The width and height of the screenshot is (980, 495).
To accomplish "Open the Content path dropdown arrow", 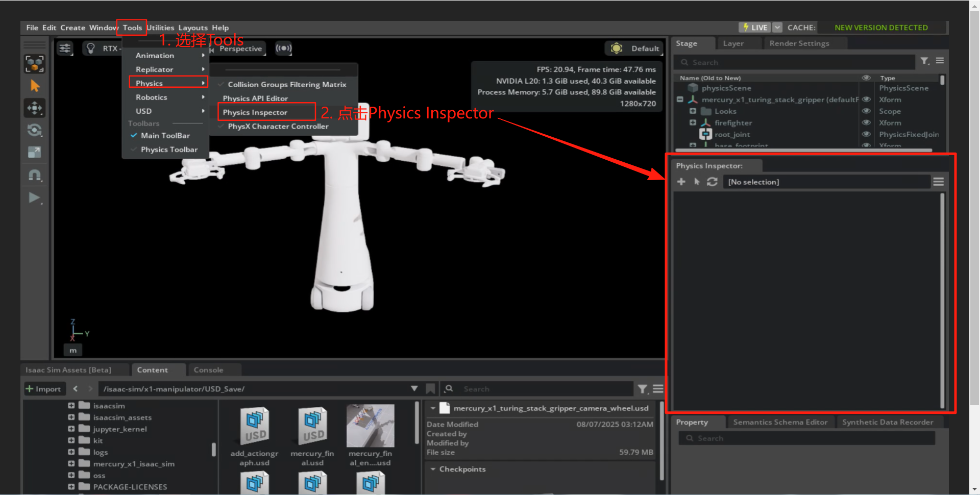I will [x=414, y=389].
